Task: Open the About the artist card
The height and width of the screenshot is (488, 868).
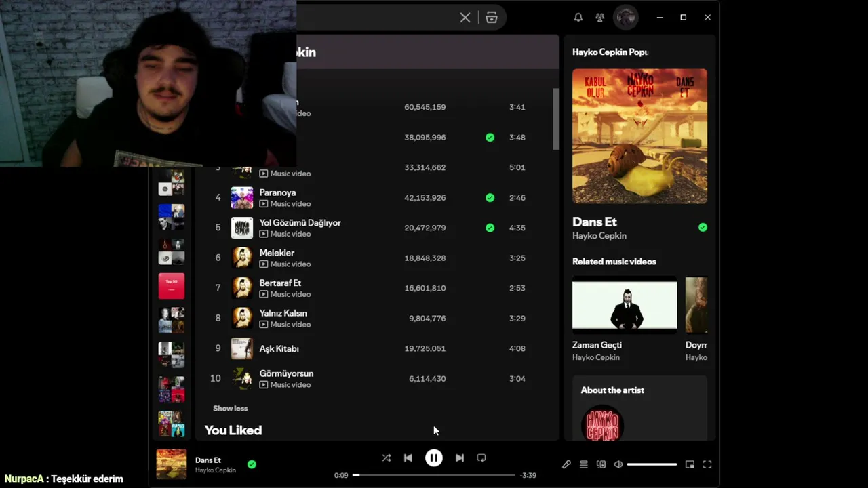Action: [x=639, y=408]
